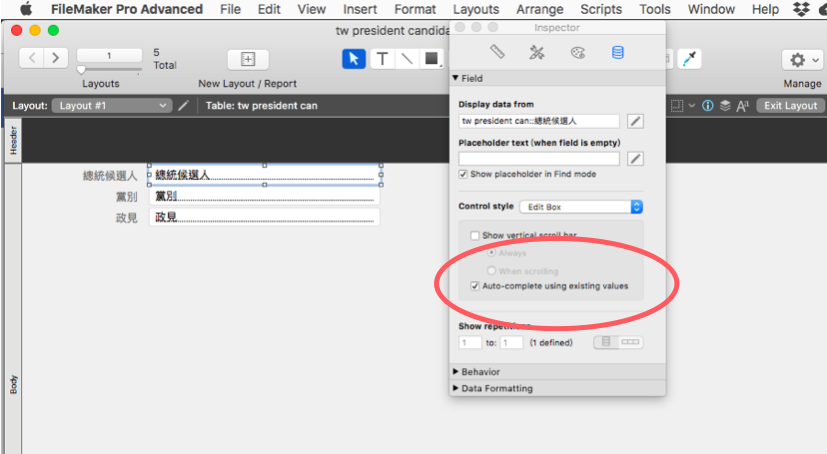Viewport: 827px width, 454px height.
Task: Go to next layout arrow
Action: pos(56,57)
